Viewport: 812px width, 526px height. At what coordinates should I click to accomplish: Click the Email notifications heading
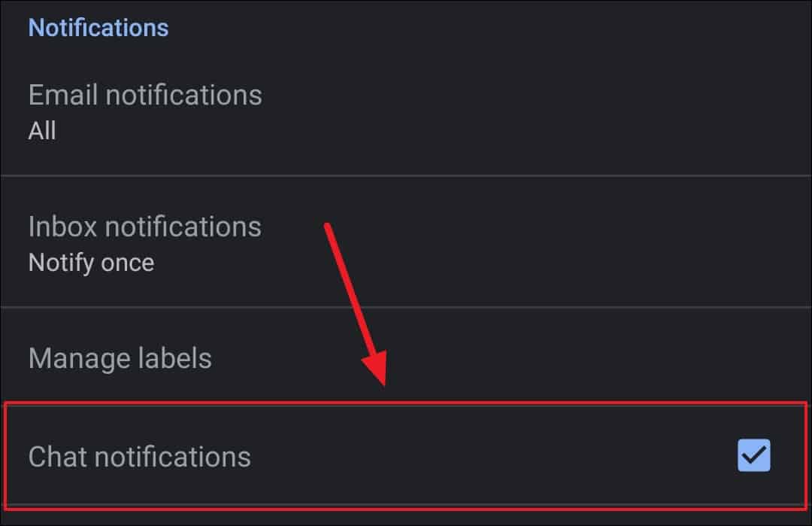[x=144, y=95]
